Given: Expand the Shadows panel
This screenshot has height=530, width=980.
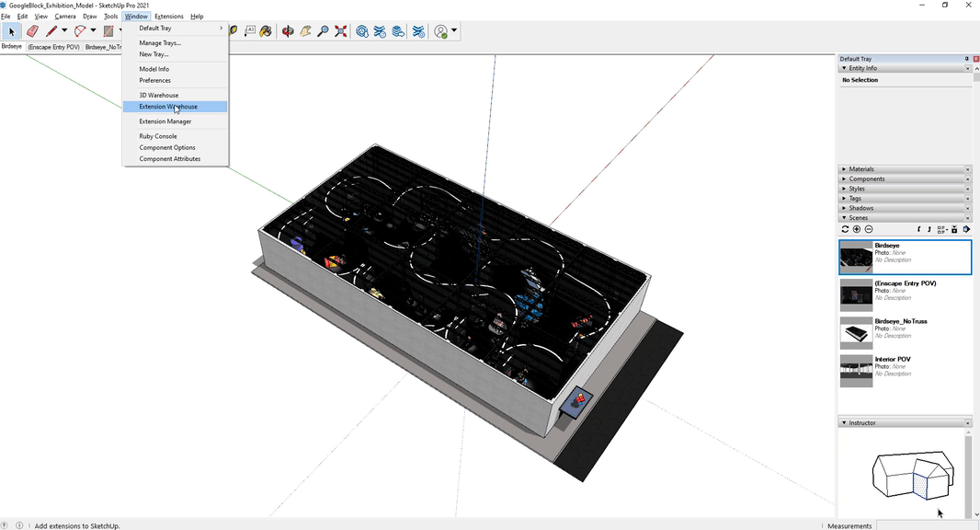Looking at the screenshot, I should point(844,208).
